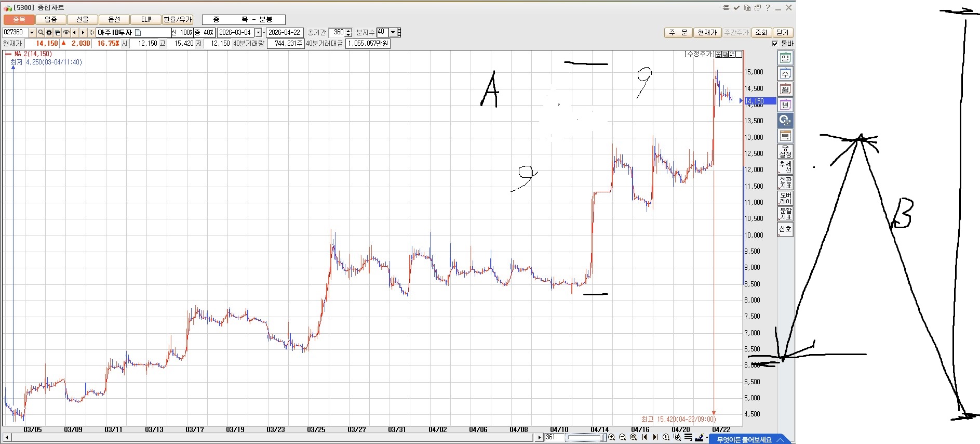The image size is (980, 444).
Task: Open the chart settings (설정) icon
Action: [x=785, y=152]
